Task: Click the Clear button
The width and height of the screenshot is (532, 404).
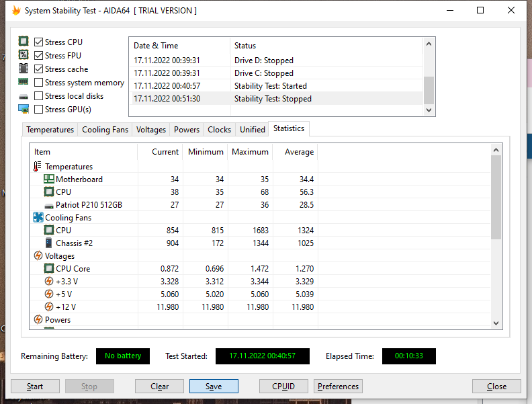Action: [x=159, y=387]
